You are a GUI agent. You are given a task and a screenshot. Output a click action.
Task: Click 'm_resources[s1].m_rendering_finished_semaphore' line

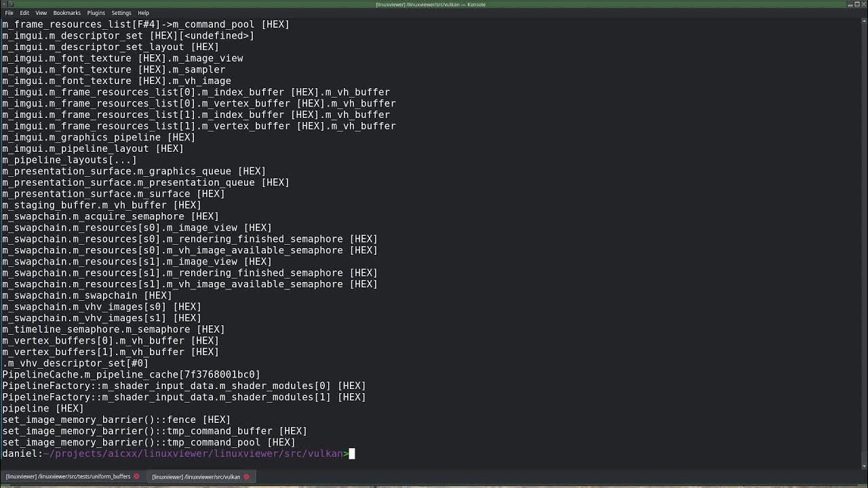click(190, 272)
